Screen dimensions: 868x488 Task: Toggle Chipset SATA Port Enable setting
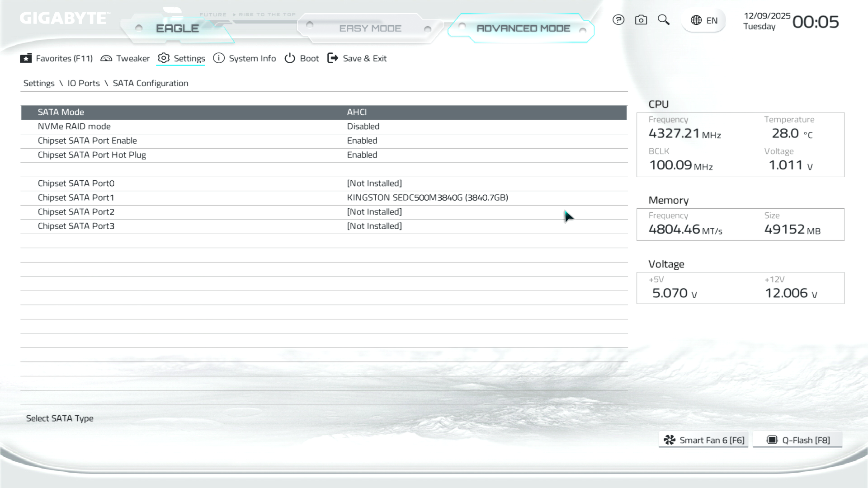click(362, 141)
